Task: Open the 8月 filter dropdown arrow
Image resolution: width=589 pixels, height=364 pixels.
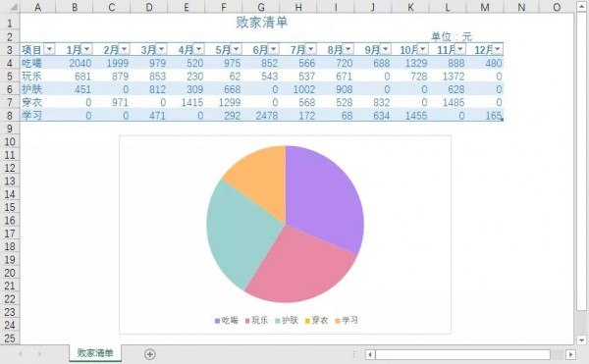Action: coord(348,49)
